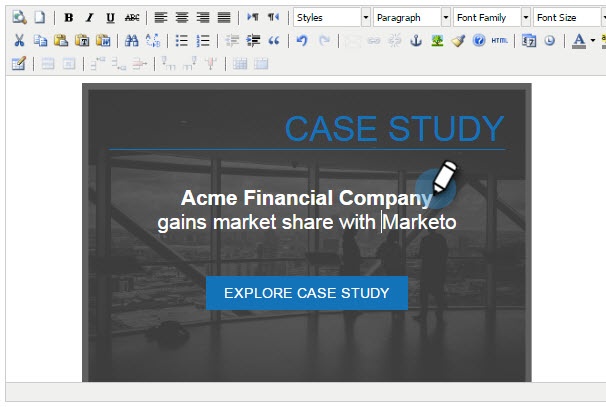Toggle Italic formatting
This screenshot has width=606, height=407.
point(90,17)
